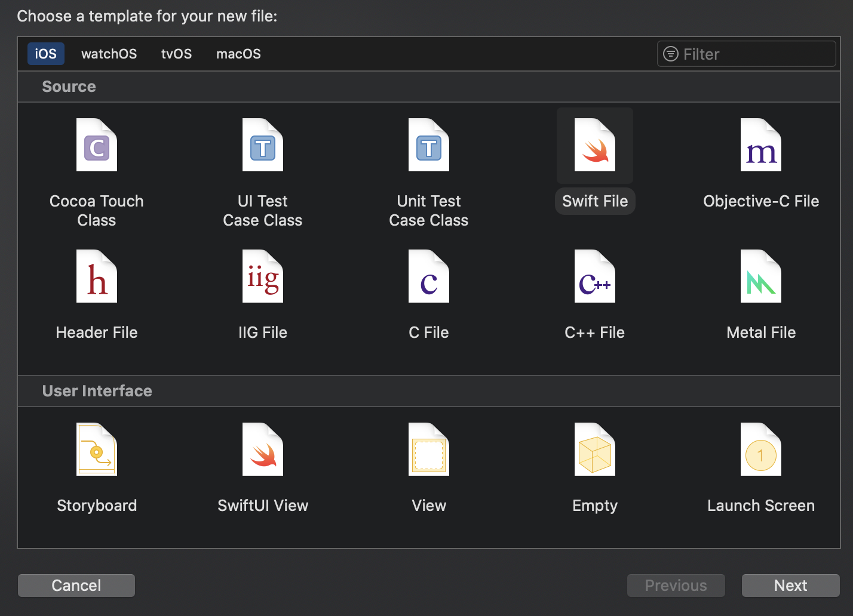Click the Previous button
853x616 pixels.
[x=676, y=586]
